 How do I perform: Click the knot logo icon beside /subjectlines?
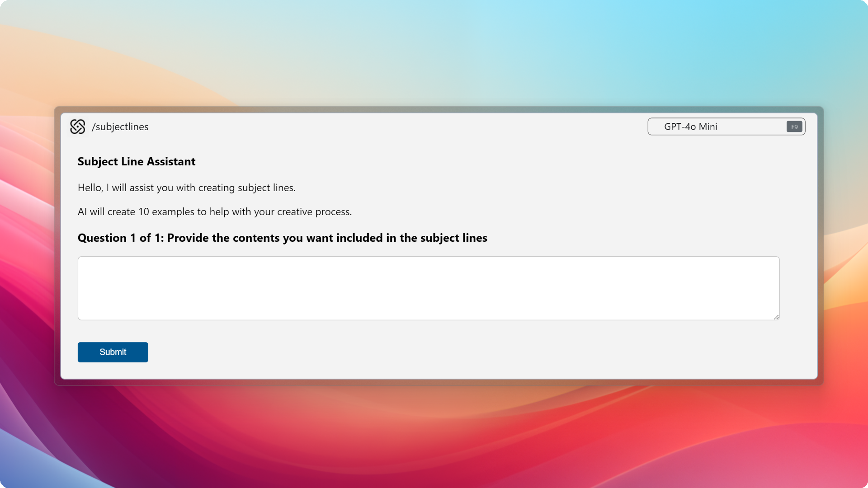point(78,127)
